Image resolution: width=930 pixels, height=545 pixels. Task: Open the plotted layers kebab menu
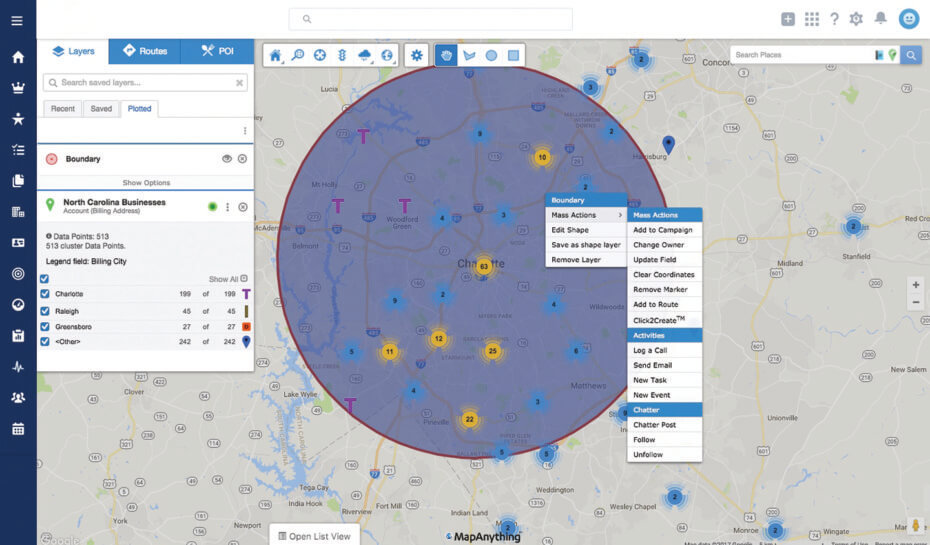click(245, 130)
